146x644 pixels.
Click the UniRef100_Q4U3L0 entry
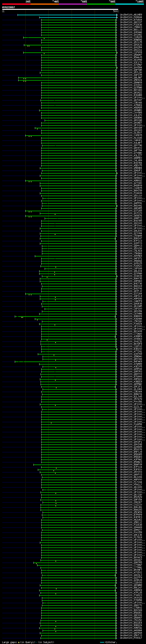tap(131, 575)
